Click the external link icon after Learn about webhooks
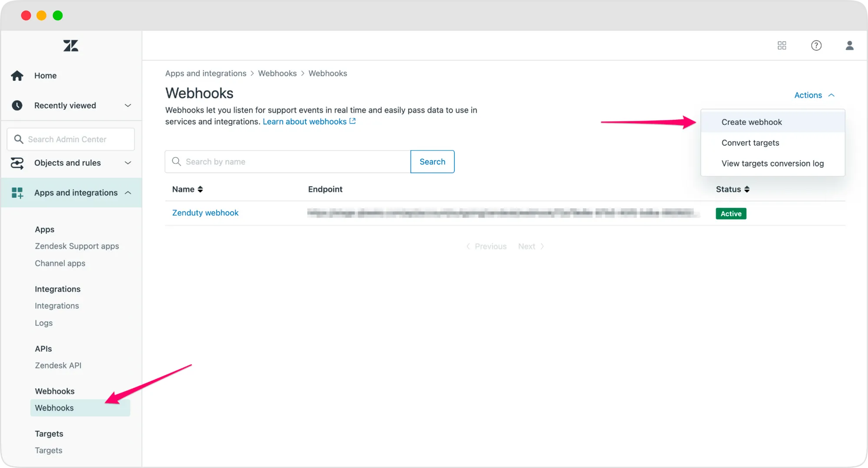Image resolution: width=868 pixels, height=468 pixels. (x=352, y=121)
